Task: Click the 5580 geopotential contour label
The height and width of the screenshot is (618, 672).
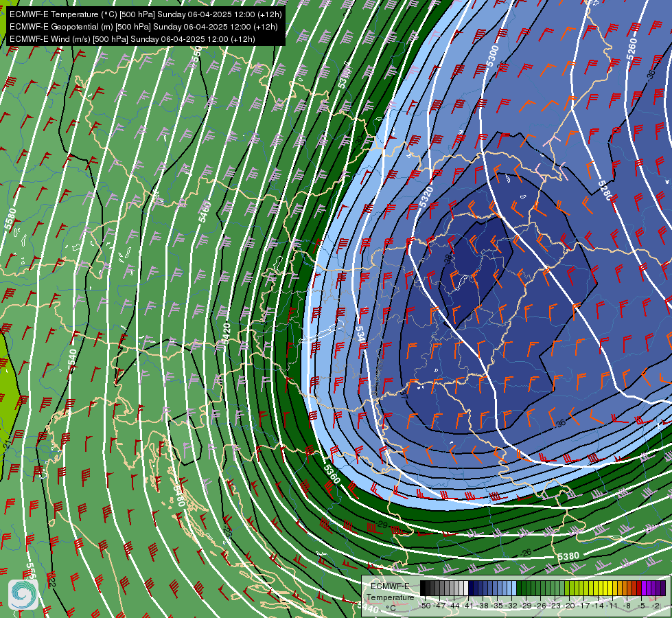Action: [x=11, y=219]
